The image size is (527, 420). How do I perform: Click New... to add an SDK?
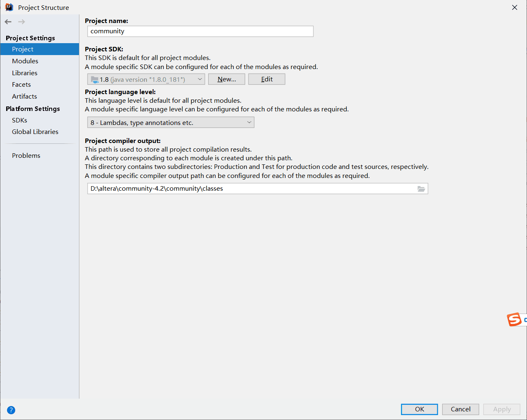coord(227,79)
